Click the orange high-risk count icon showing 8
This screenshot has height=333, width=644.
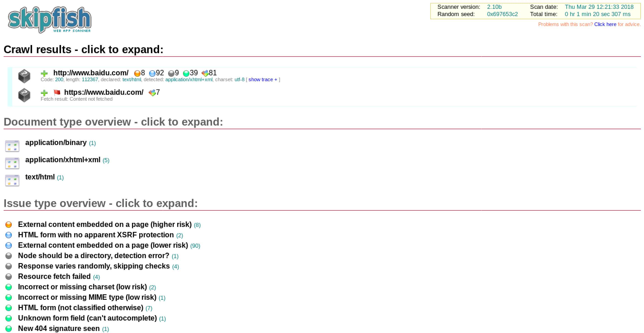pos(137,73)
